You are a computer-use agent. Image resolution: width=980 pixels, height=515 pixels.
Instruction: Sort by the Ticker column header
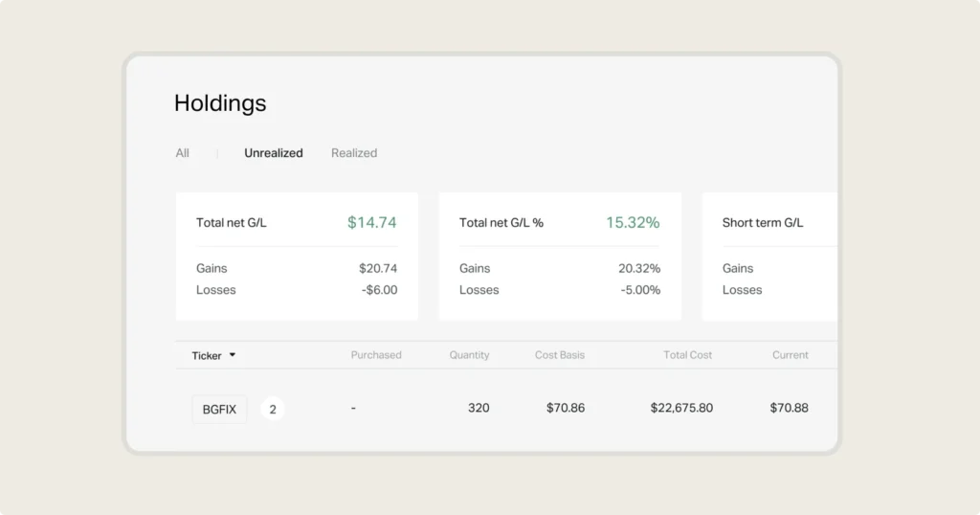click(207, 355)
